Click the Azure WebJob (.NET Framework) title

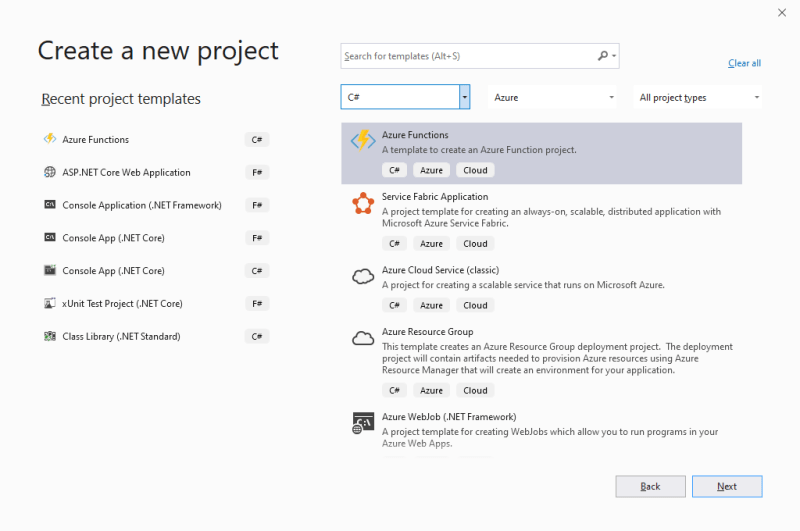point(449,417)
